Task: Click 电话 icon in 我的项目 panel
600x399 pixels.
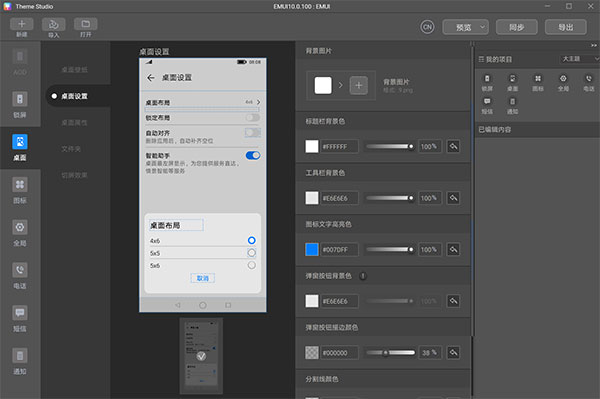Action: 589,78
